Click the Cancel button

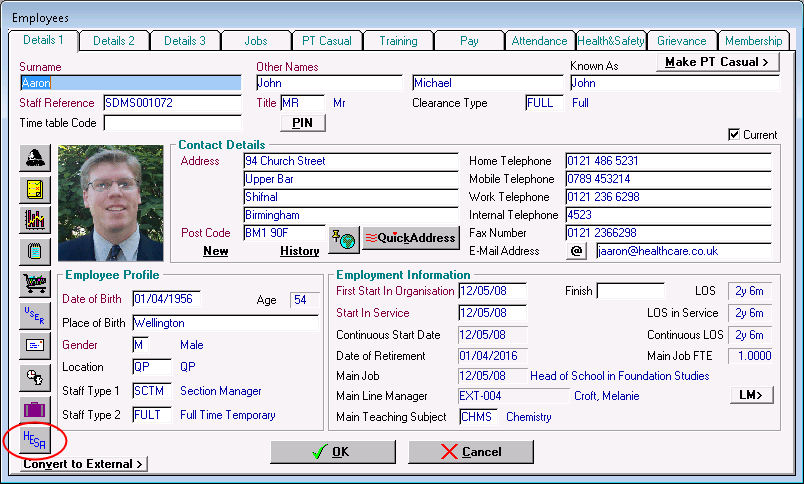pos(471,452)
